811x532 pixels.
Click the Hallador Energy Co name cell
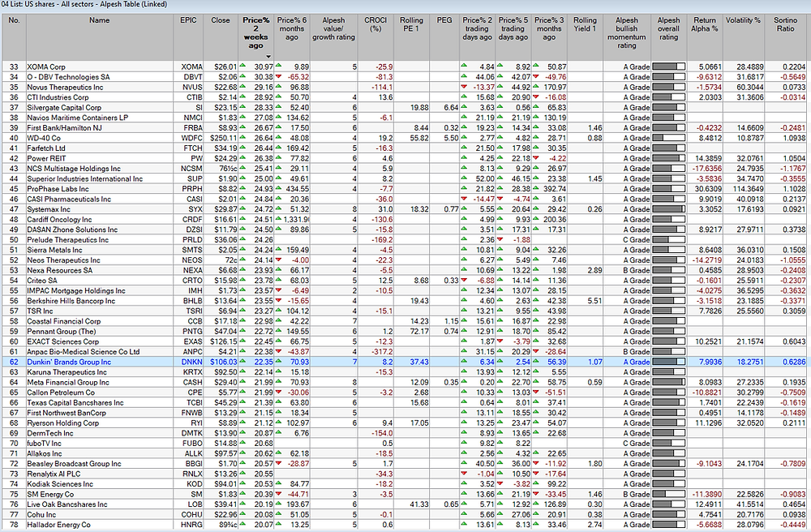click(x=99, y=525)
